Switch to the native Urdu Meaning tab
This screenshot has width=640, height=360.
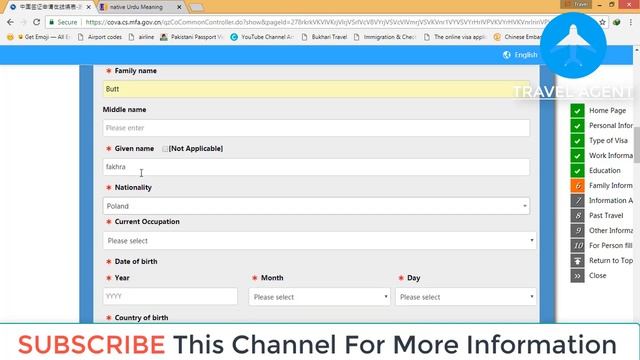[x=141, y=7]
